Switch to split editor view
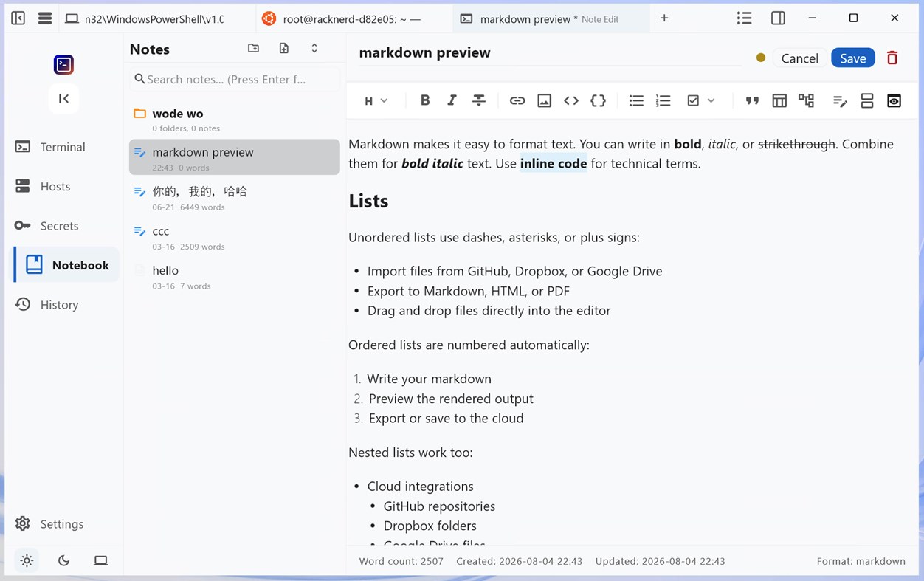This screenshot has height=581, width=924. point(867,100)
